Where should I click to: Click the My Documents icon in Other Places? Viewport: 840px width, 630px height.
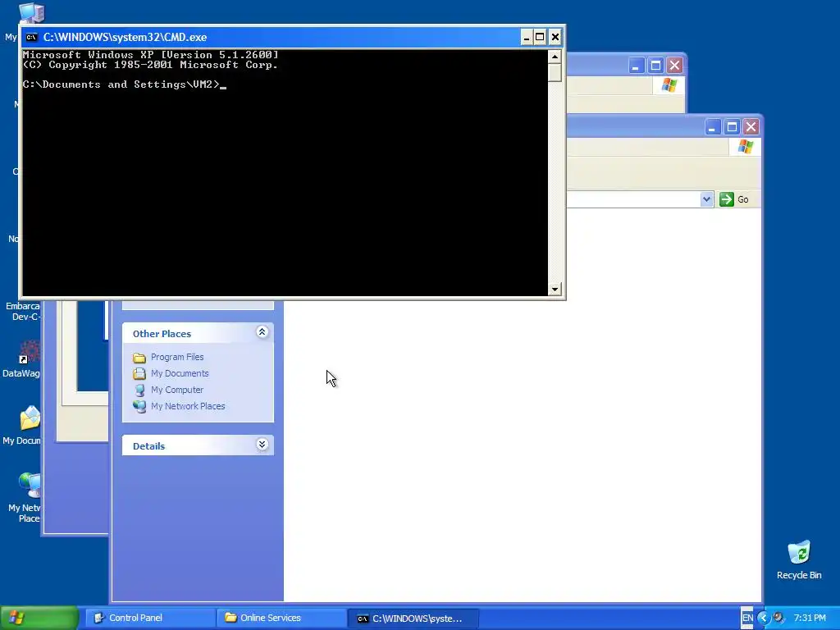coord(139,373)
